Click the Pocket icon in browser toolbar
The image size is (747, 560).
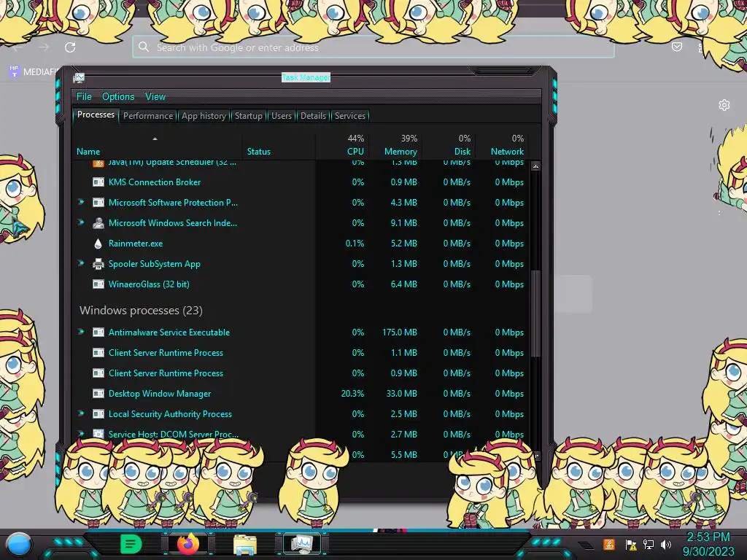coord(676,47)
